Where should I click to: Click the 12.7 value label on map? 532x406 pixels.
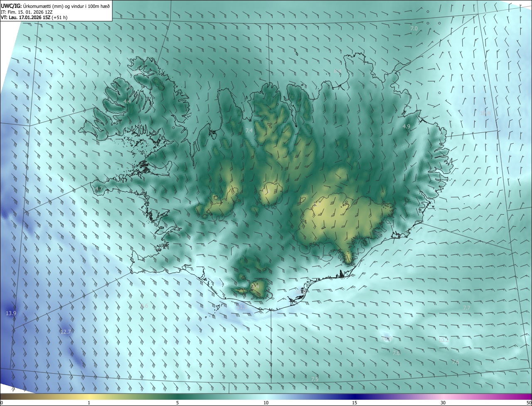pos(66,332)
